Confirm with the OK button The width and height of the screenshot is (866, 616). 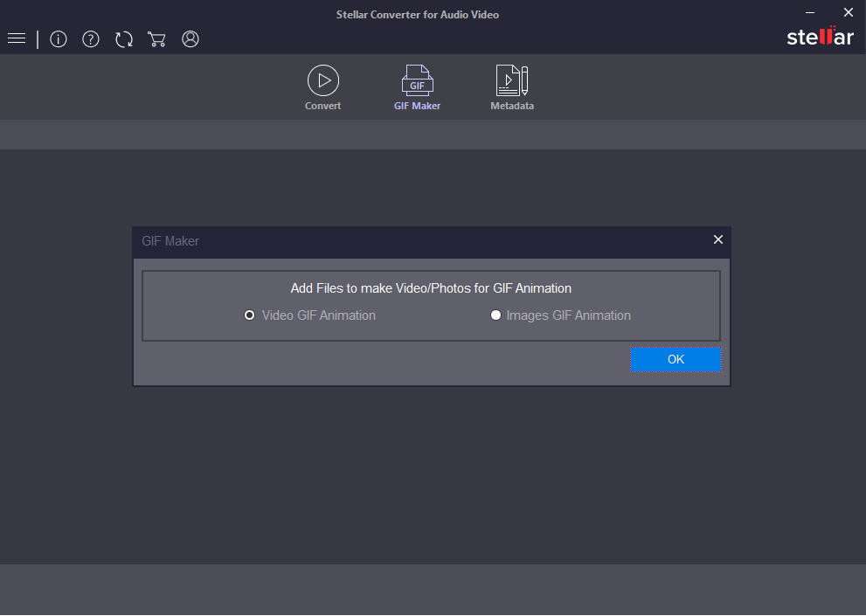675,360
